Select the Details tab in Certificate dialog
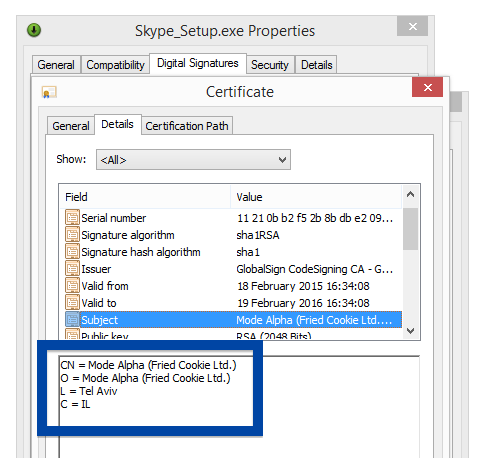Image resolution: width=481 pixels, height=458 pixels. pos(117,124)
